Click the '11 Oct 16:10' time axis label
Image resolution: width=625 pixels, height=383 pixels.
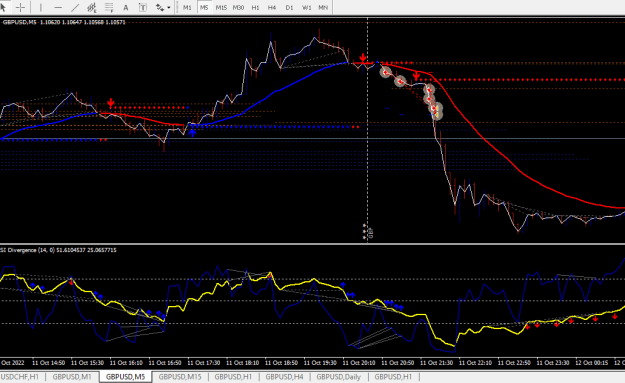coord(126,363)
